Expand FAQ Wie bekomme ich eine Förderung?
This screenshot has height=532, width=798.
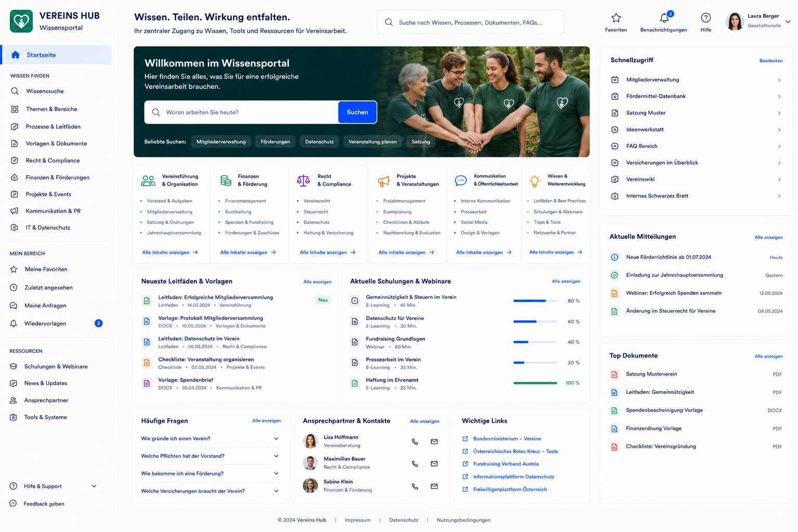(x=276, y=473)
